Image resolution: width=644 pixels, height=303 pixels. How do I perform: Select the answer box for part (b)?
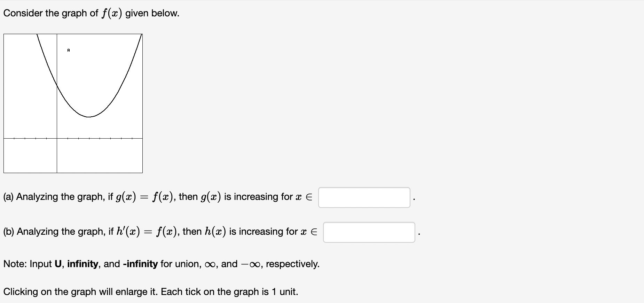(x=369, y=232)
